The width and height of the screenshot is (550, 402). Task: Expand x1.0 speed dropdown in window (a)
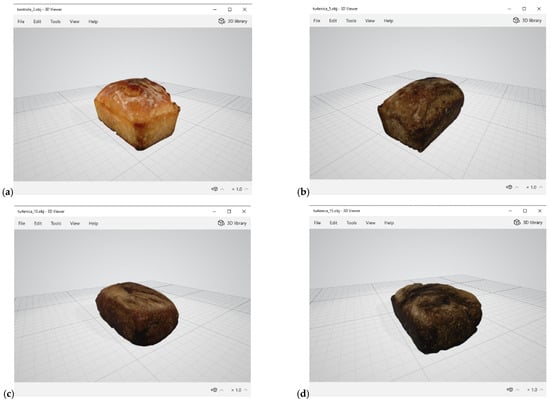coord(240,189)
